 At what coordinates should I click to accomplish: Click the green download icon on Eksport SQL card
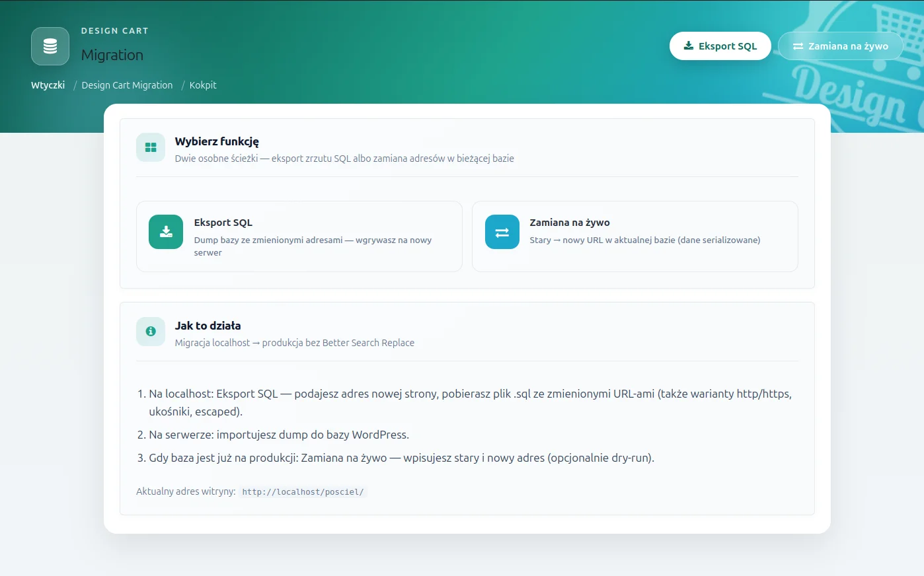(x=166, y=232)
